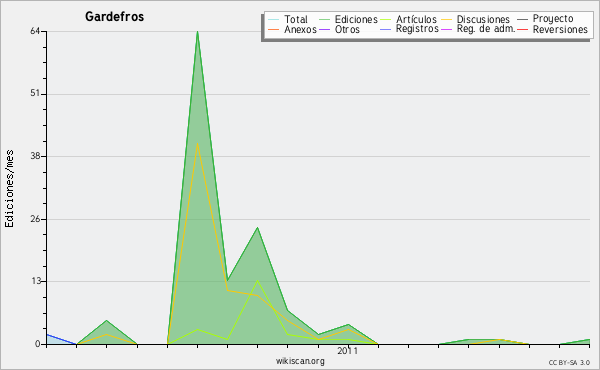Viewport: 600px width, 370px height.
Task: Click the y-axis label 38
Action: pos(35,156)
